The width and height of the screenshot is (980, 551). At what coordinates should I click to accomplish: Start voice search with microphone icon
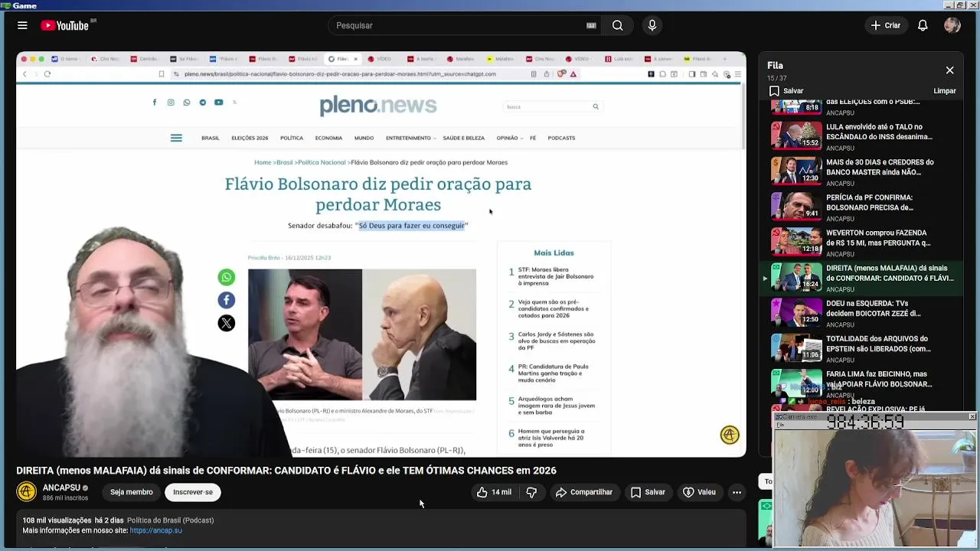[652, 25]
